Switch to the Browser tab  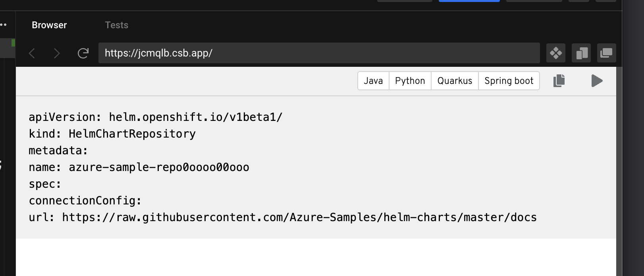[49, 25]
